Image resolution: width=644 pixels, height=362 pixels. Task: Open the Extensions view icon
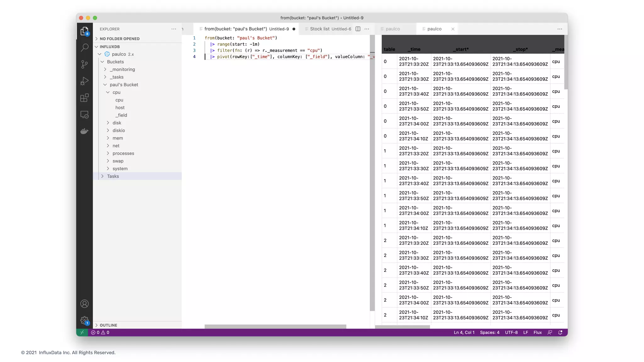click(84, 98)
